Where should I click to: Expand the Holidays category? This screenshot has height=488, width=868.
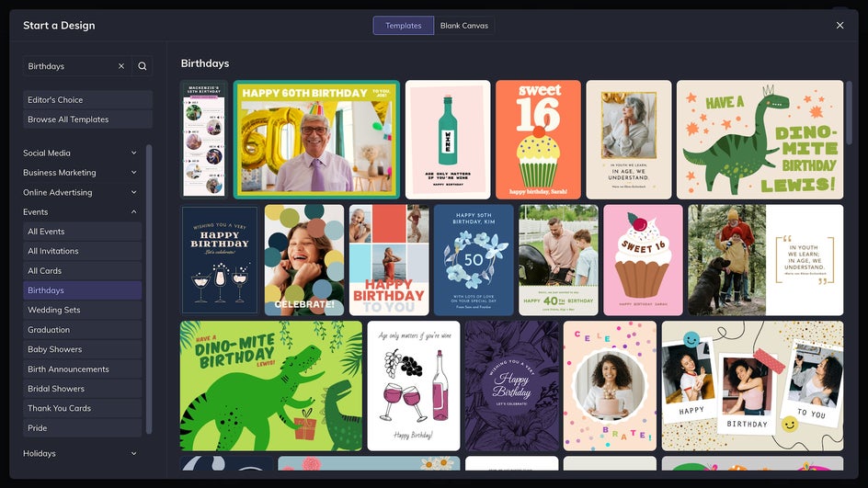[x=80, y=453]
